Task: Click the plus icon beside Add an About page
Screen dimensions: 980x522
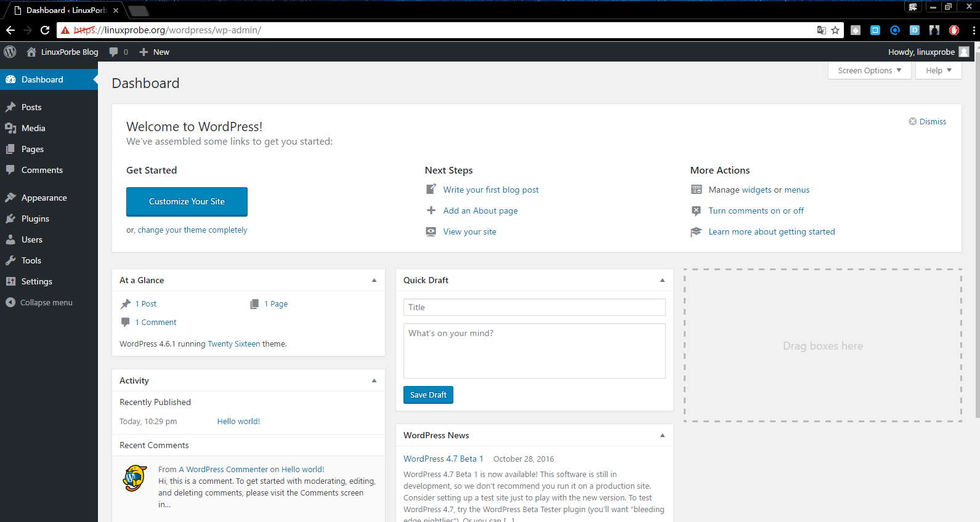Action: (431, 211)
